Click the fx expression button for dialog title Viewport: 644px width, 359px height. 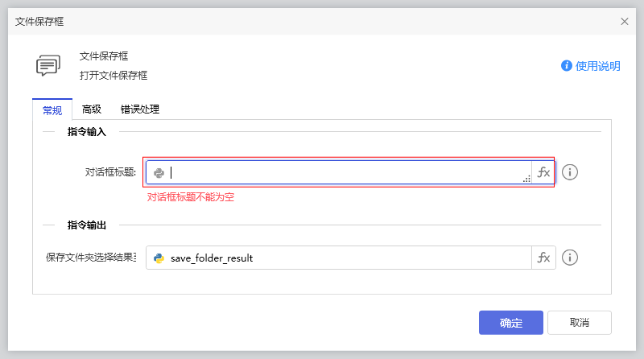(x=543, y=172)
